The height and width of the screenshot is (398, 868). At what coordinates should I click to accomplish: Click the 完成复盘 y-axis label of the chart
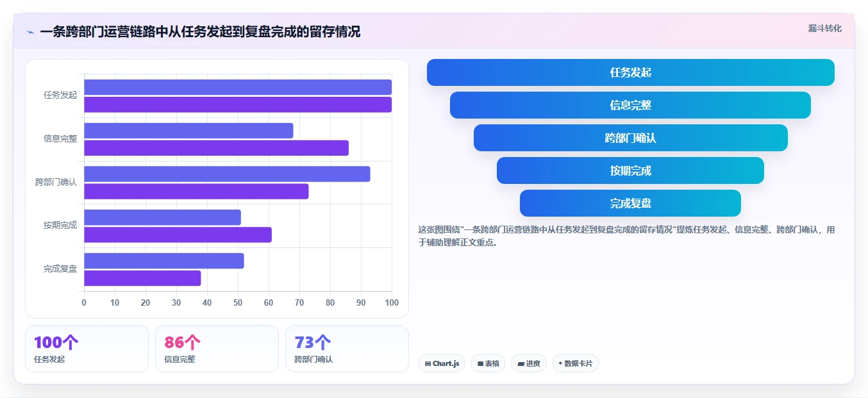point(60,269)
